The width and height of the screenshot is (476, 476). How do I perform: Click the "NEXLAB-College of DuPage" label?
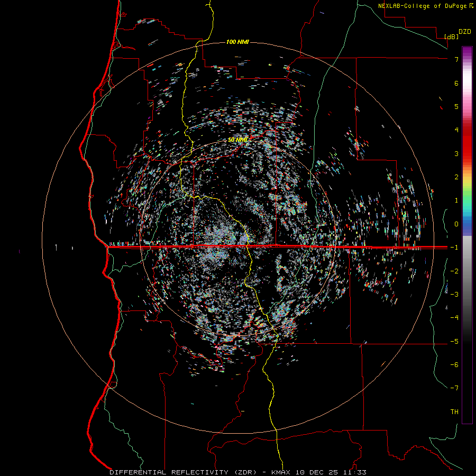423,6
